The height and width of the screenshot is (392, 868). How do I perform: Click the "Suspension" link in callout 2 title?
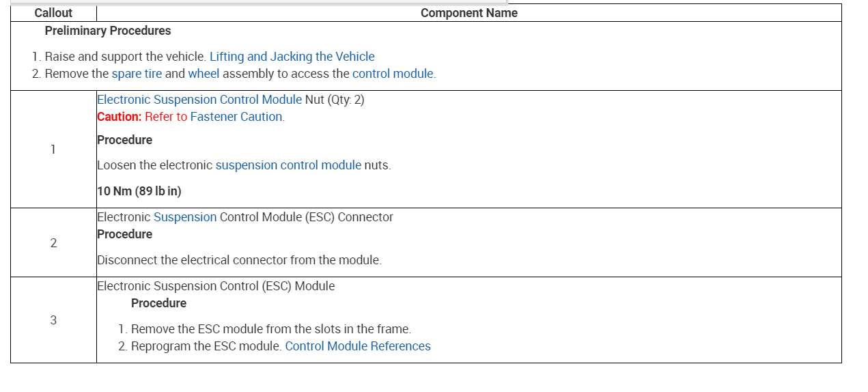pyautogui.click(x=185, y=217)
